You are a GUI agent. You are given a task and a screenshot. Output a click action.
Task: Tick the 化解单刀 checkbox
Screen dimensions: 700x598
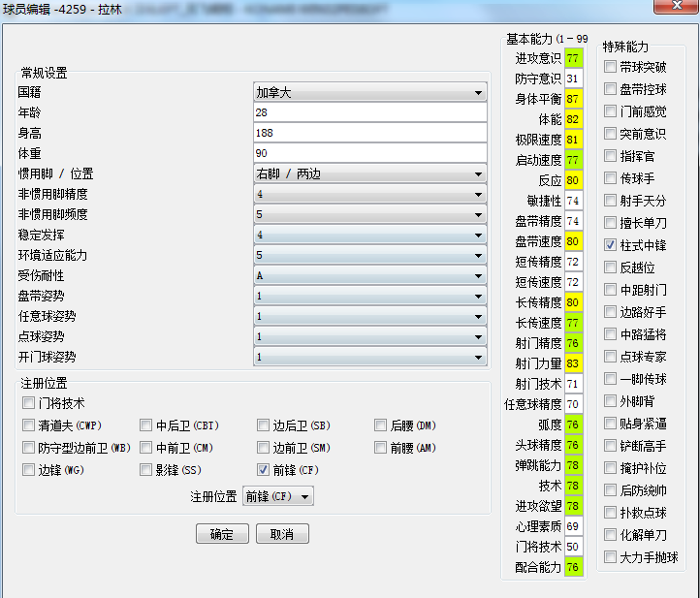[x=610, y=534]
